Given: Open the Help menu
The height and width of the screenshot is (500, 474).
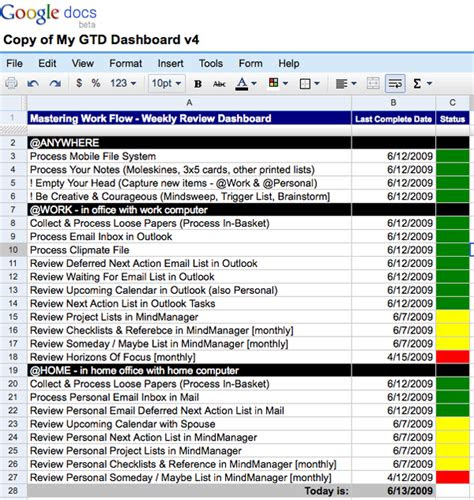Looking at the screenshot, I should pos(289,63).
